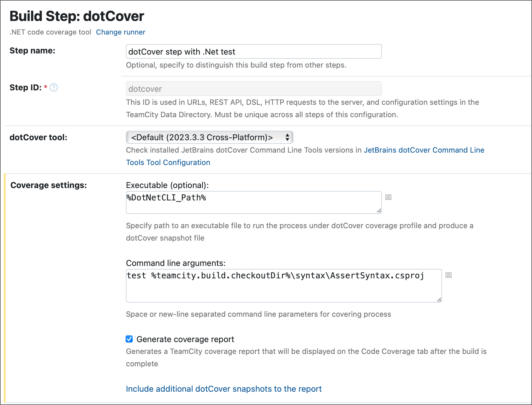Open JetBrains dotCover Command Line Tools Tool Configuration

click(424, 150)
